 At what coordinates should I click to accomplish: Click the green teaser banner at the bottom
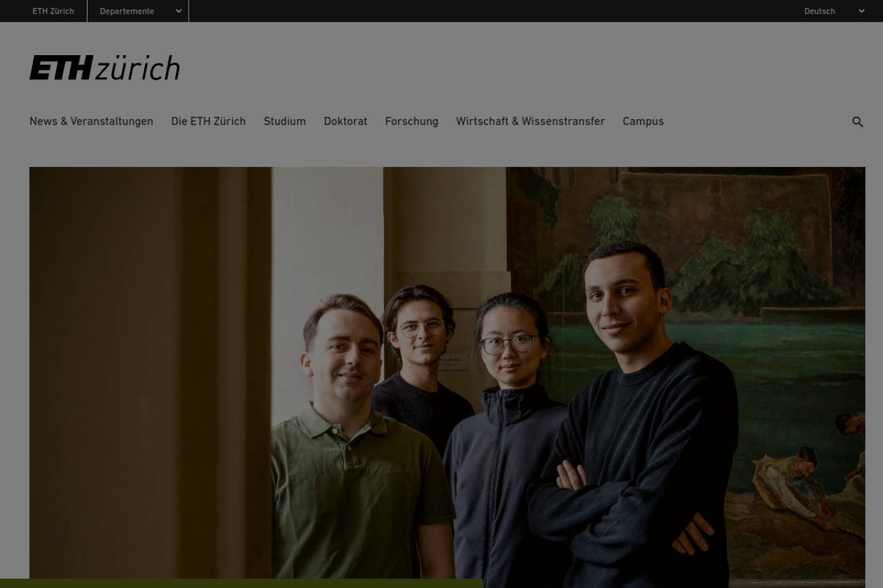241,583
